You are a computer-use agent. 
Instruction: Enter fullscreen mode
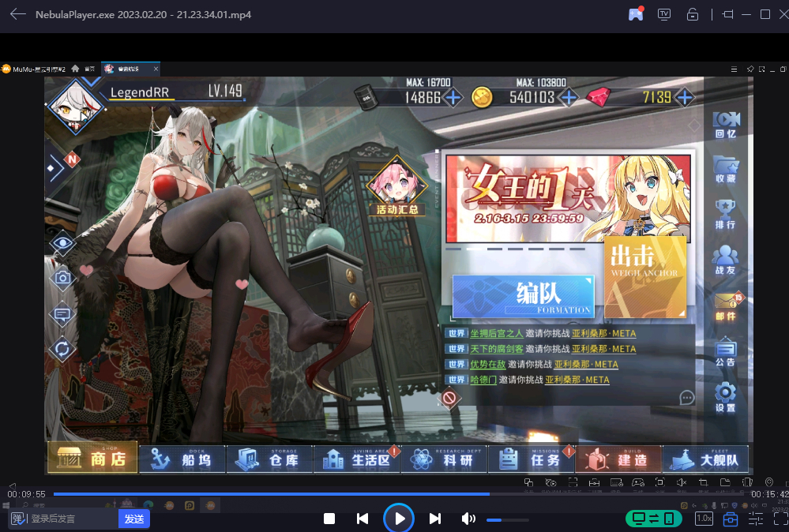780,519
